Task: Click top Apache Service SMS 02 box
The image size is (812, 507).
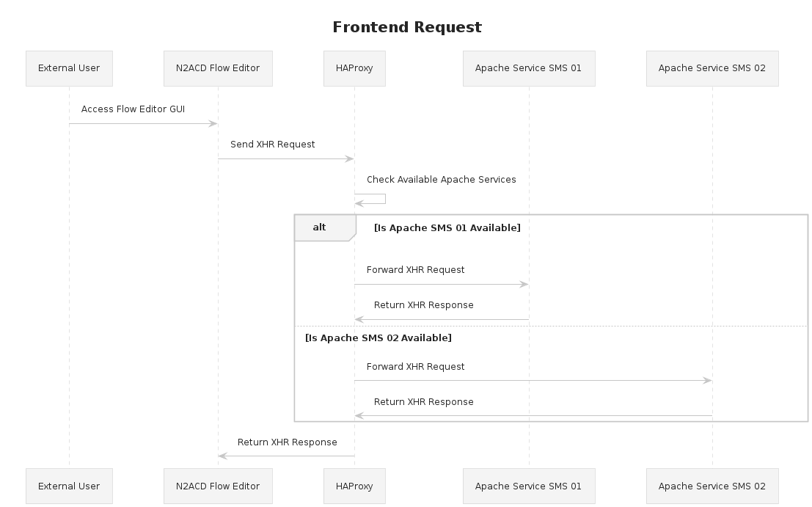Action: tap(712, 68)
